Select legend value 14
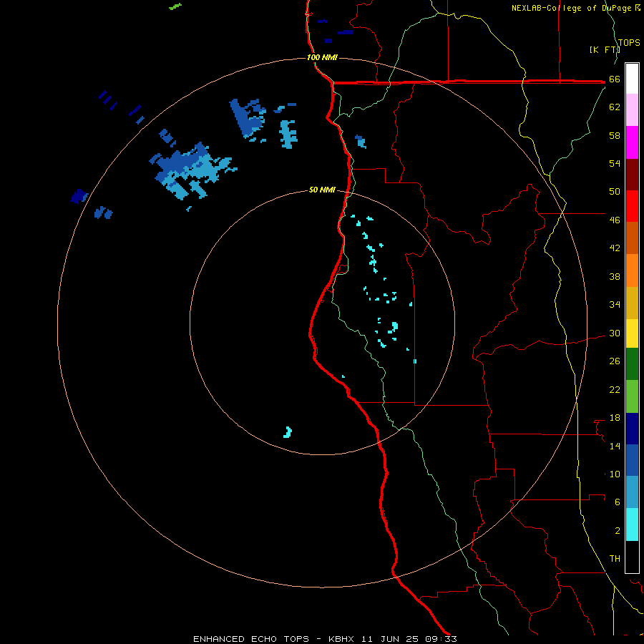This screenshot has height=644, width=644. (x=615, y=446)
